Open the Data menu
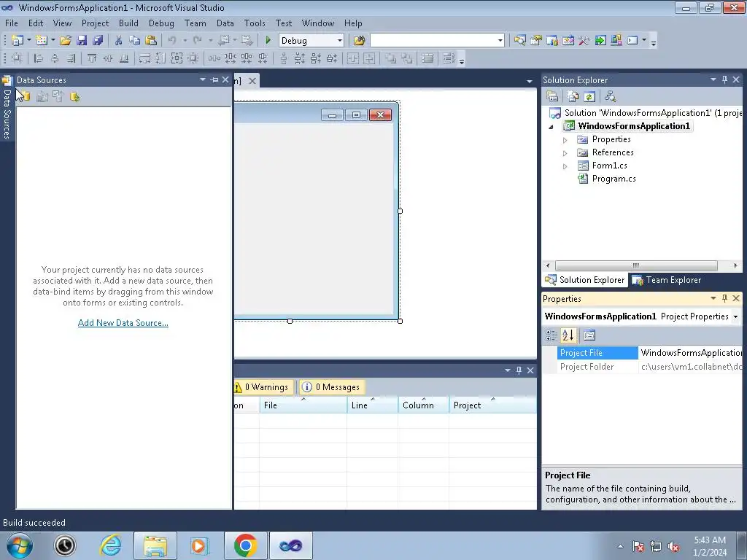Screen dimensions: 747x560 click(x=225, y=23)
